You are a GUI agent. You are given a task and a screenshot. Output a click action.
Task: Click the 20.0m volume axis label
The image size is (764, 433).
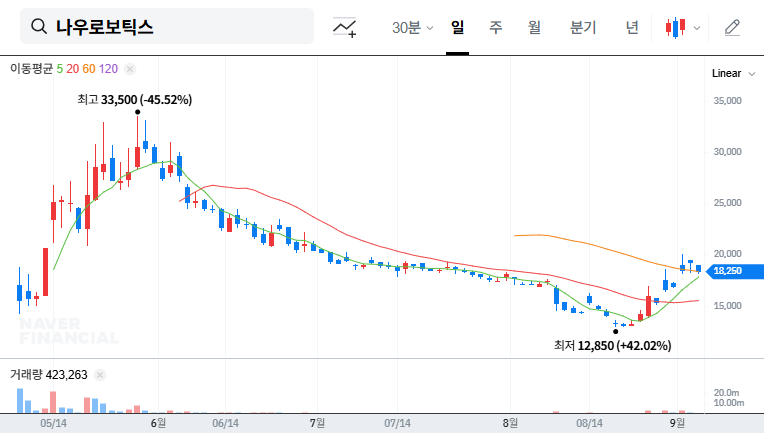726,393
